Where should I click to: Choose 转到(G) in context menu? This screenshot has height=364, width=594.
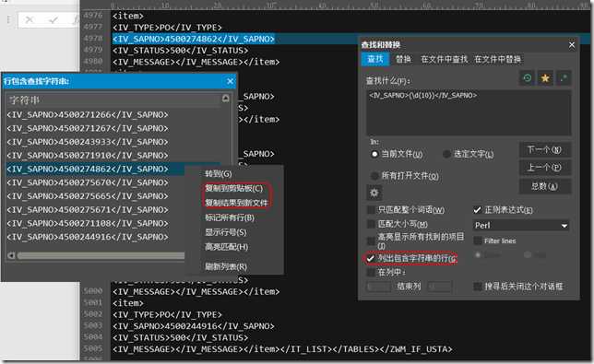[219, 174]
